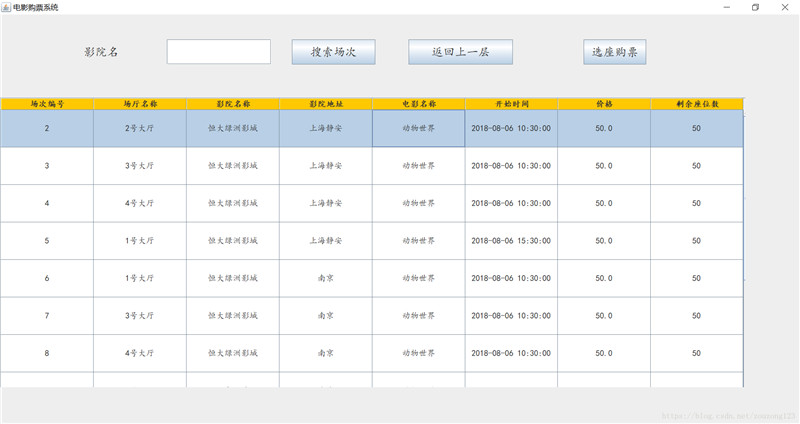Select session number 7 cell
This screenshot has height=424, width=800.
47,316
